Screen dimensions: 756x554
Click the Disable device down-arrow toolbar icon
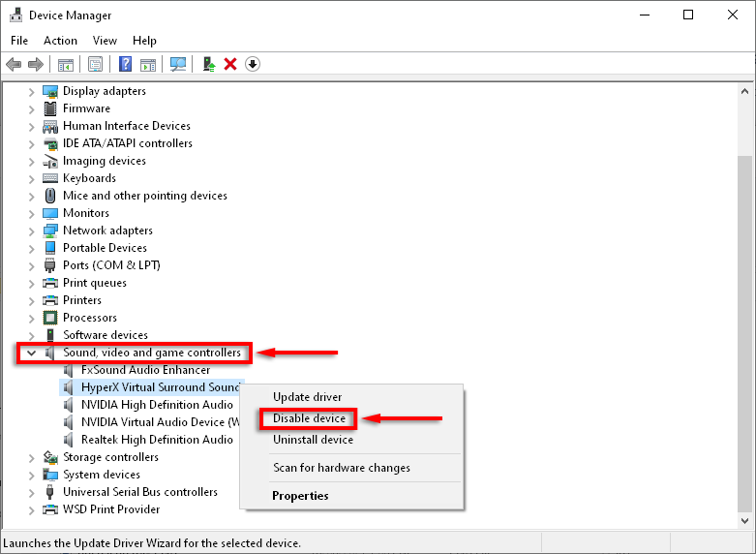(x=253, y=64)
